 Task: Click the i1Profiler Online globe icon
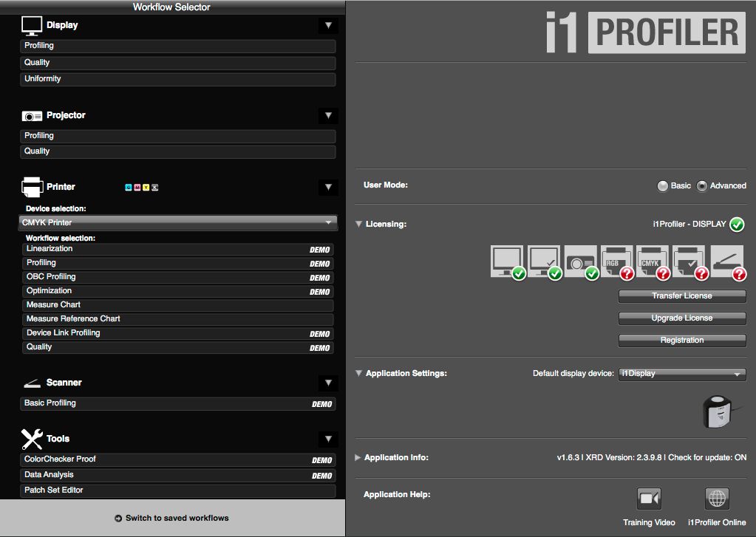click(x=716, y=499)
